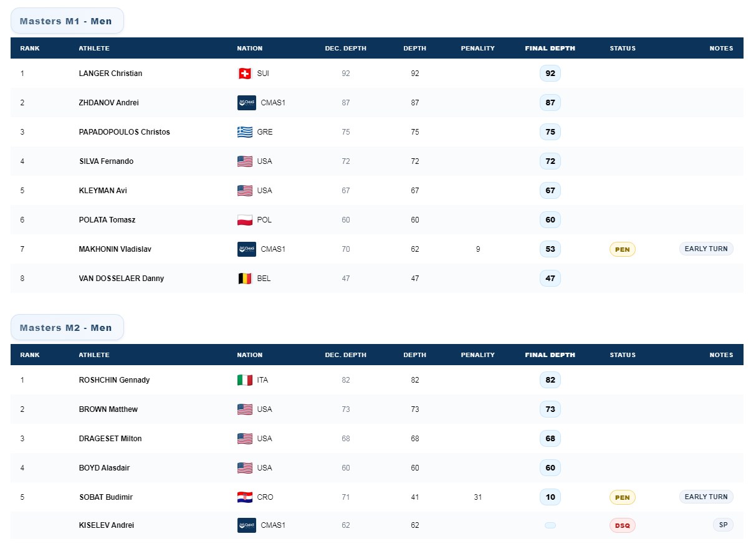The height and width of the screenshot is (554, 756).
Task: Click the Polish flag beside POLATA Tomasz
Action: click(245, 220)
